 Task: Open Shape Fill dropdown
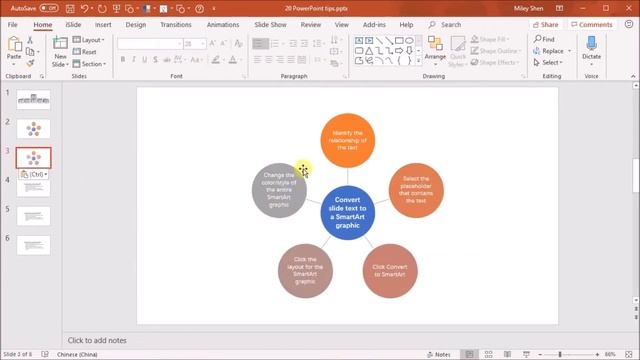(490, 39)
